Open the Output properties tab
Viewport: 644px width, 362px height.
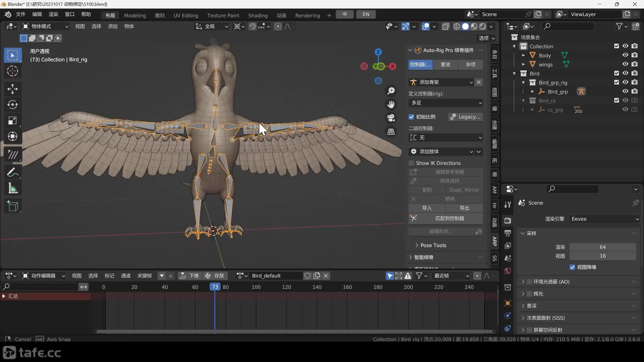pyautogui.click(x=508, y=233)
